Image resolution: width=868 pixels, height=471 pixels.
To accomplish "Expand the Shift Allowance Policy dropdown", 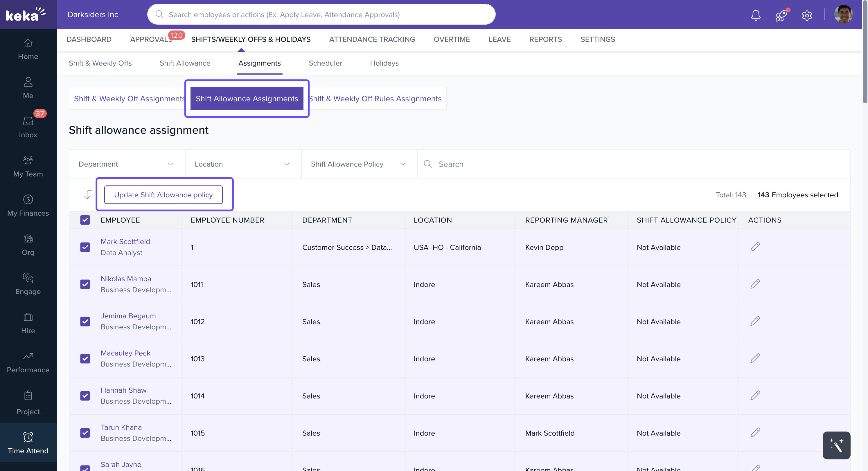I will tap(359, 164).
